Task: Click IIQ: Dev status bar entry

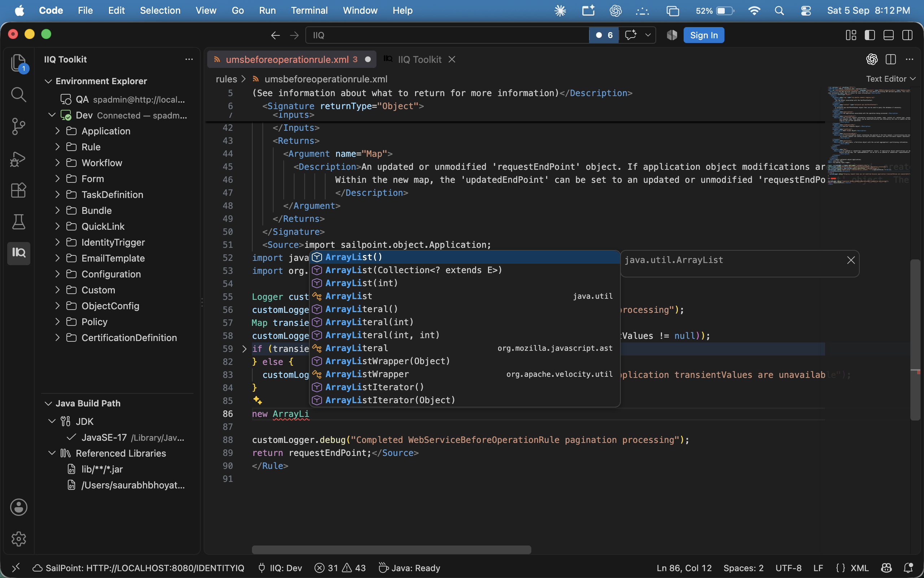Action: [x=280, y=568]
